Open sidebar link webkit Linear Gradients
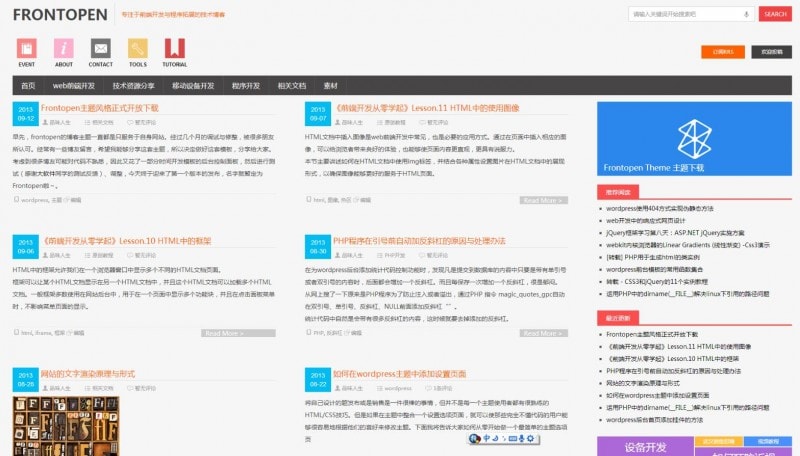Image resolution: width=800 pixels, height=456 pixels. pos(688,245)
